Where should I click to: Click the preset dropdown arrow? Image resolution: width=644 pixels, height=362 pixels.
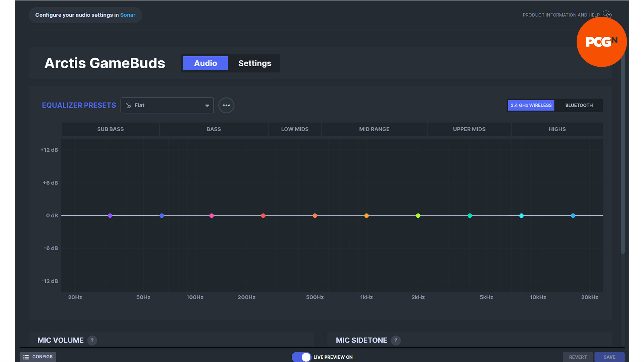click(207, 105)
